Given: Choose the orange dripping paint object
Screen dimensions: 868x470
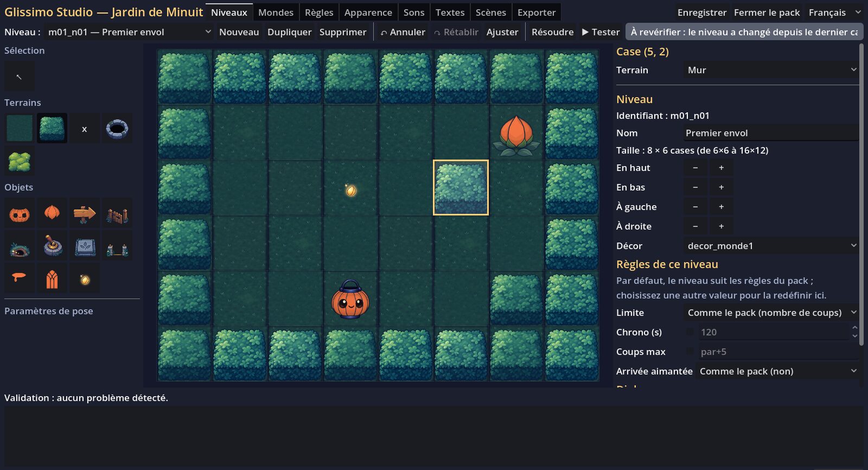Looking at the screenshot, I should click(20, 278).
